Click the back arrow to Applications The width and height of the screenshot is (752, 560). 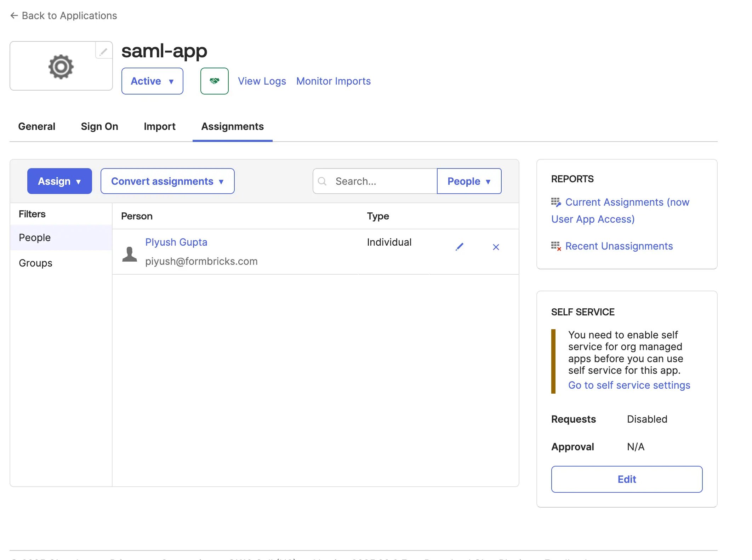click(x=14, y=16)
